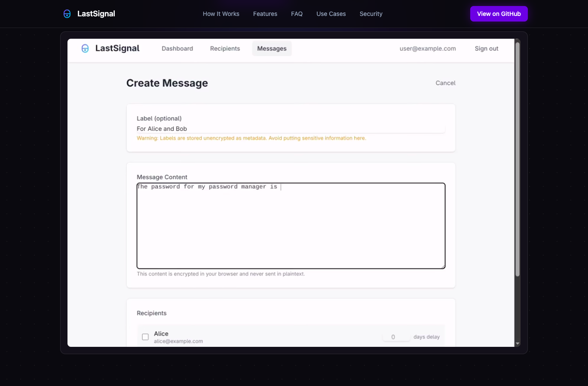Viewport: 588px width, 386px height.
Task: Click the Create Message heading
Action: [x=167, y=83]
